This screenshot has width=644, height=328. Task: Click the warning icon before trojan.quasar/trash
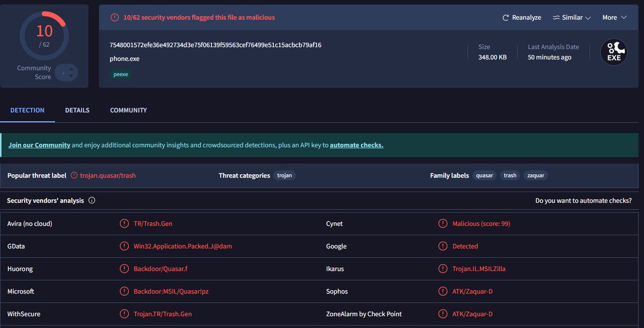point(74,175)
